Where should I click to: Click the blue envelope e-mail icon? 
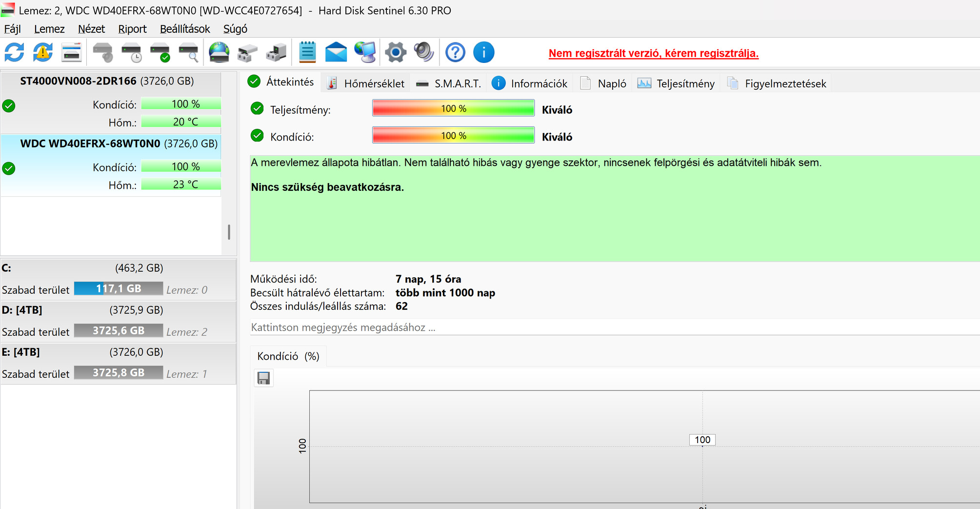336,52
